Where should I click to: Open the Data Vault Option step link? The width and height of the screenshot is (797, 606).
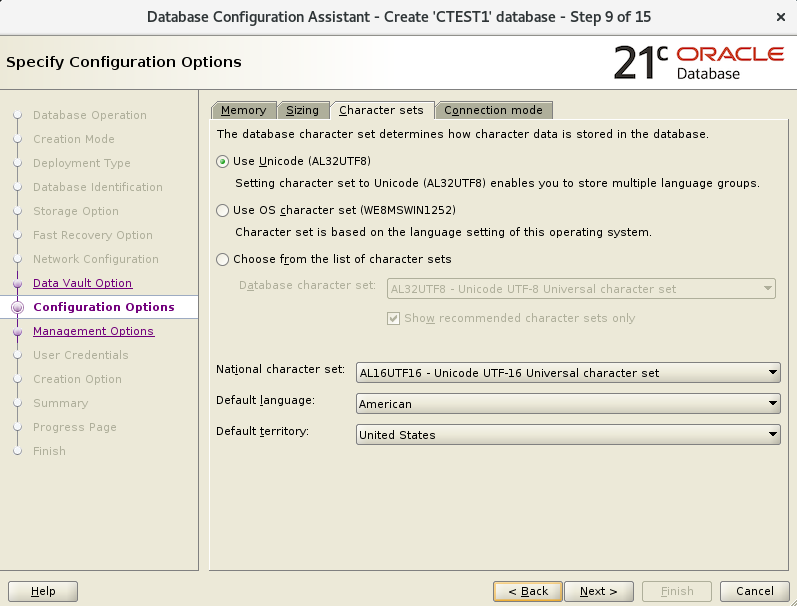click(x=82, y=283)
